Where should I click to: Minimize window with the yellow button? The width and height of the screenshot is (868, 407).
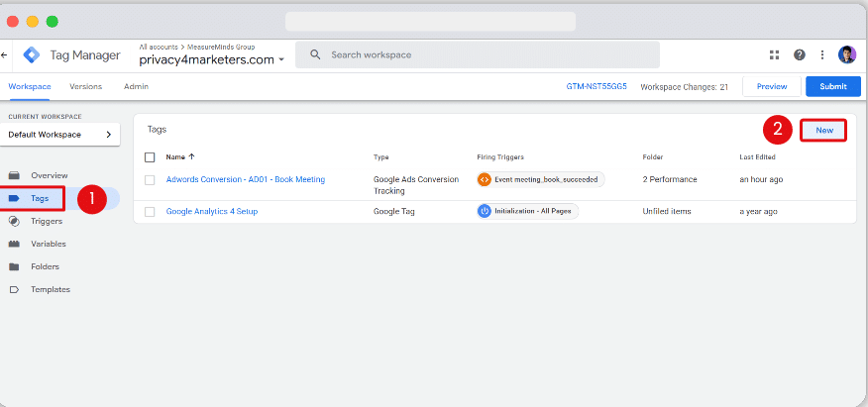[33, 22]
